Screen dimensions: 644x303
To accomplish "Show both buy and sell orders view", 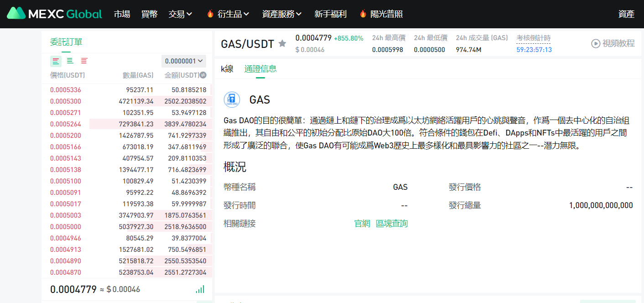I will 56,61.
